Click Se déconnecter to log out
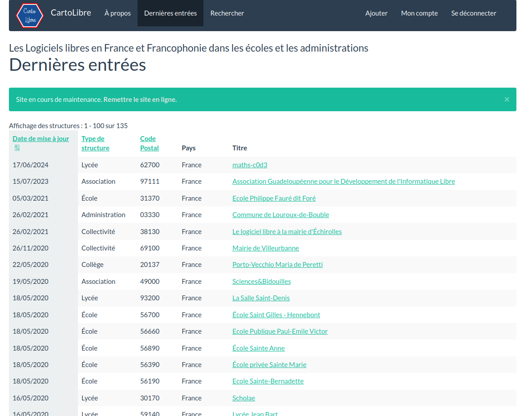 (x=473, y=13)
